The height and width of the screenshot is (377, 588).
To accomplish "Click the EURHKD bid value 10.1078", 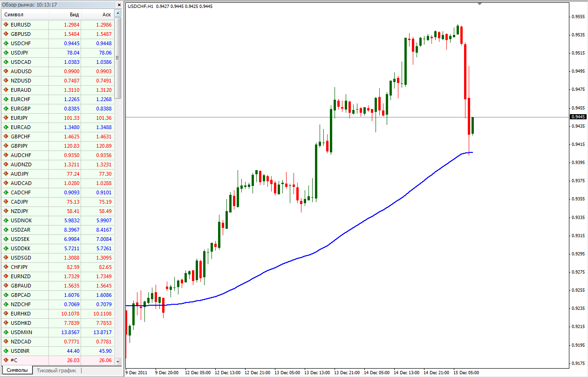I will 70,314.
